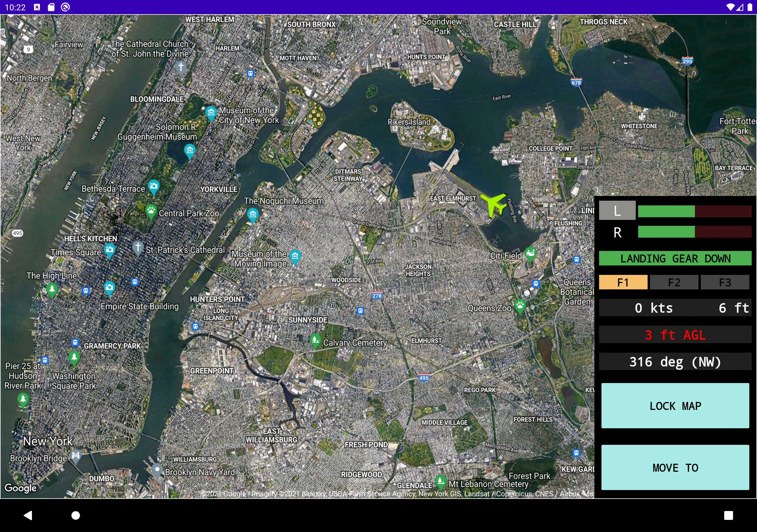The width and height of the screenshot is (757, 532).
Task: Tap the GREENPOINT neighborhood label
Action: [212, 371]
